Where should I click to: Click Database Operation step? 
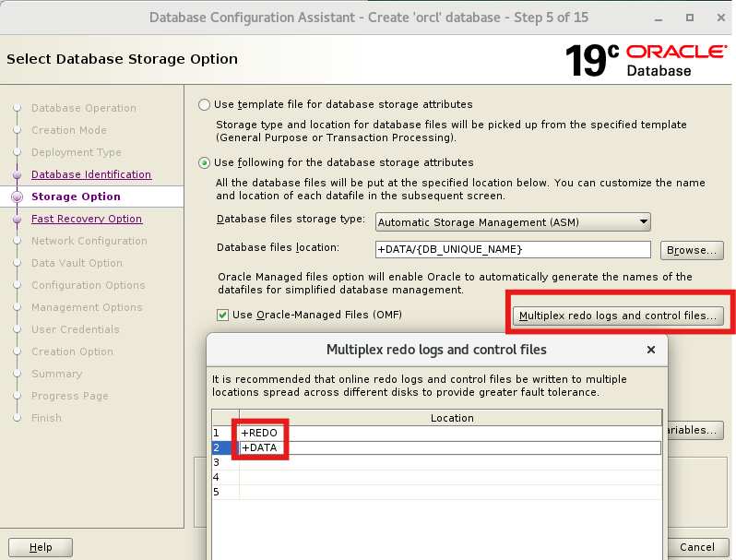click(84, 108)
